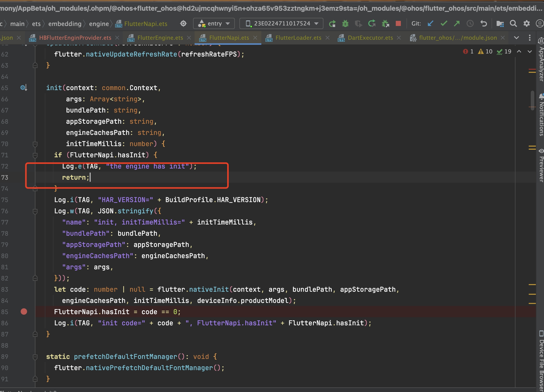Click the editor vertical scrollbar thumb
Screen dimensions: 544x392
tap(533, 100)
